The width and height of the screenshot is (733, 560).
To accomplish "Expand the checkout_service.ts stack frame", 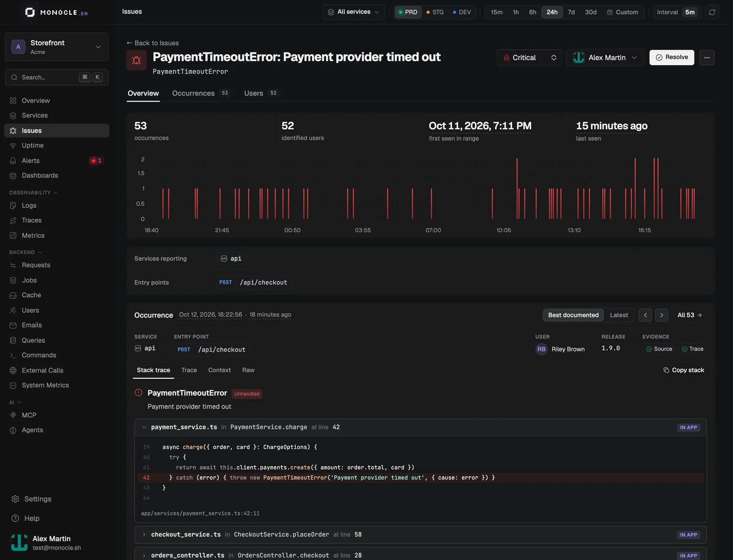I will [x=144, y=535].
